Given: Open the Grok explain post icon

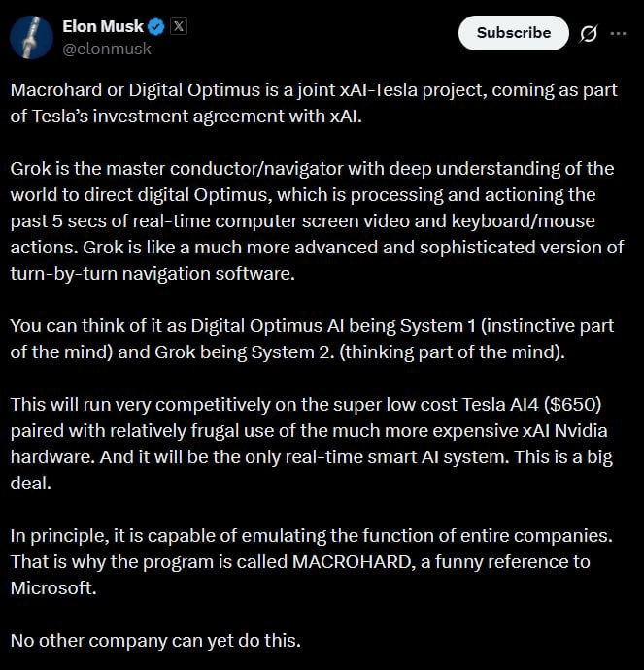Looking at the screenshot, I should [x=588, y=34].
